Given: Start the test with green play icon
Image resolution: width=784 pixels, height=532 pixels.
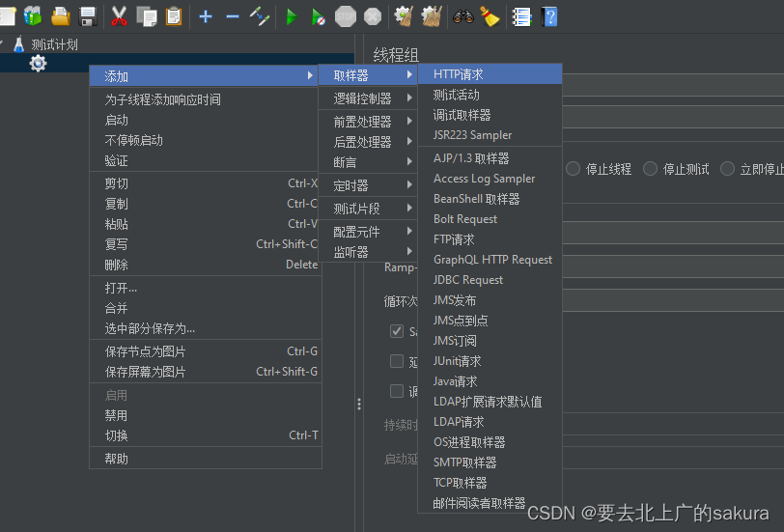Looking at the screenshot, I should tap(292, 16).
